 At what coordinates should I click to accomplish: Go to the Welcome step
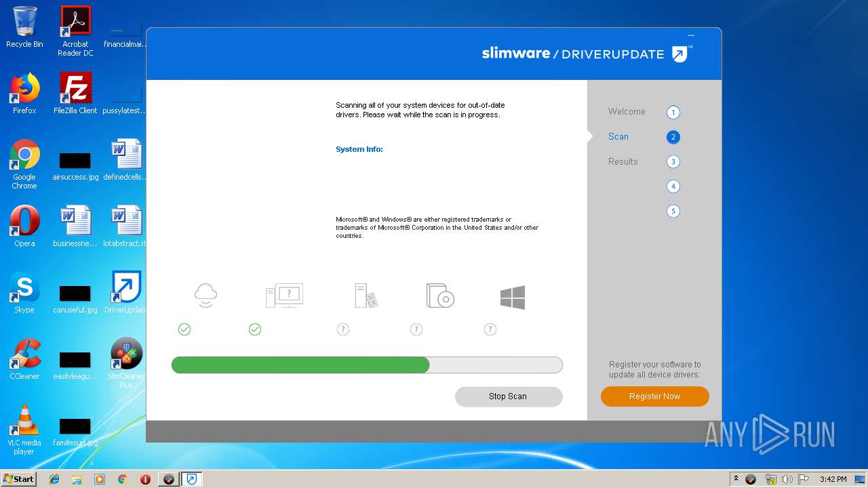pos(627,111)
